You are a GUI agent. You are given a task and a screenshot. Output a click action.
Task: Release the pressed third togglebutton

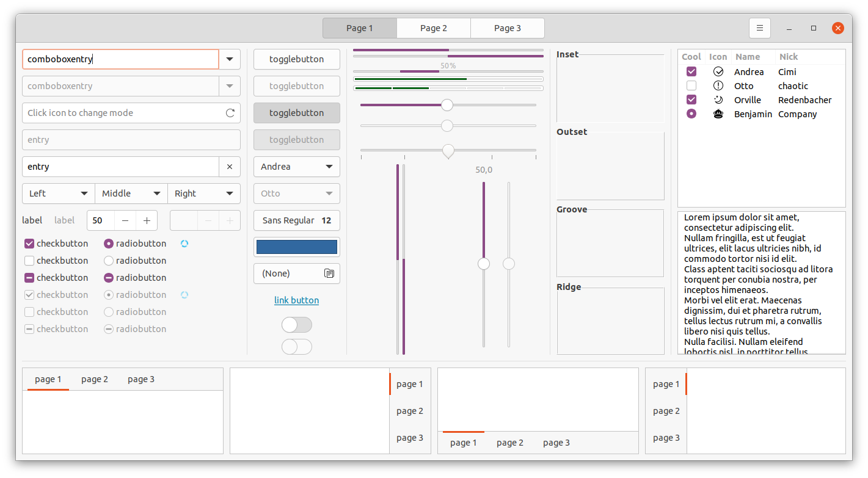coord(297,113)
